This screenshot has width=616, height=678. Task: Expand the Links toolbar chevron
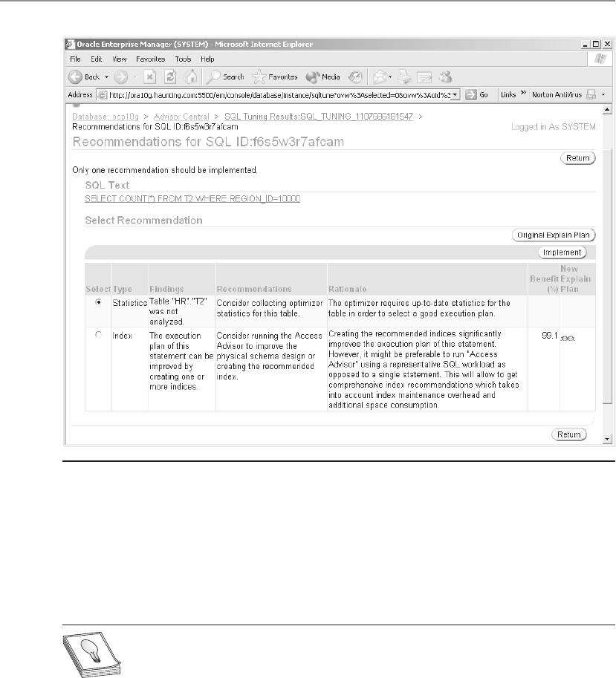tap(523, 93)
